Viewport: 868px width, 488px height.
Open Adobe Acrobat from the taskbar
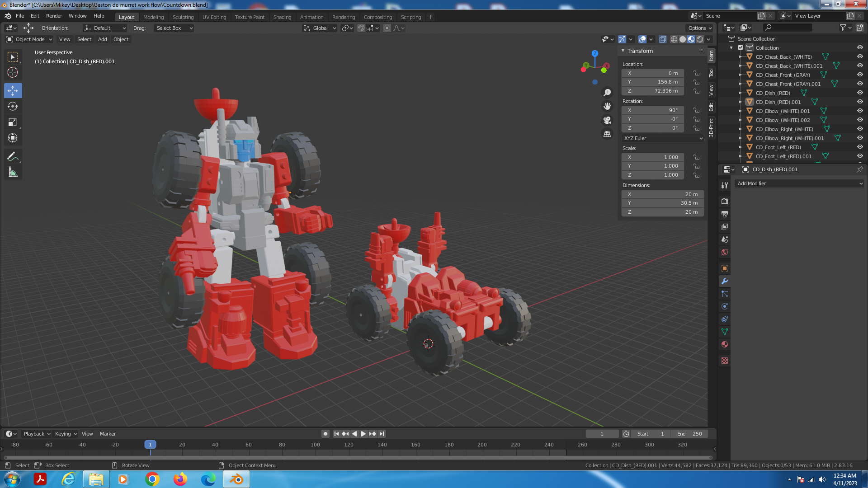point(40,479)
